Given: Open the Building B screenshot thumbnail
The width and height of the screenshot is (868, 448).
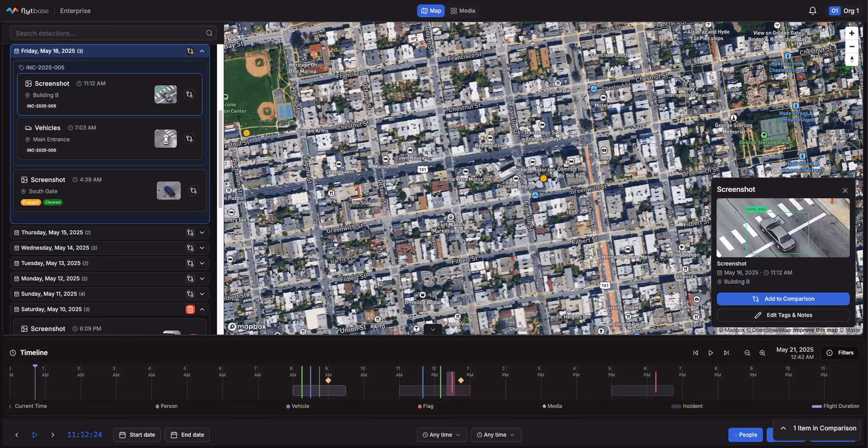Looking at the screenshot, I should click(x=166, y=94).
